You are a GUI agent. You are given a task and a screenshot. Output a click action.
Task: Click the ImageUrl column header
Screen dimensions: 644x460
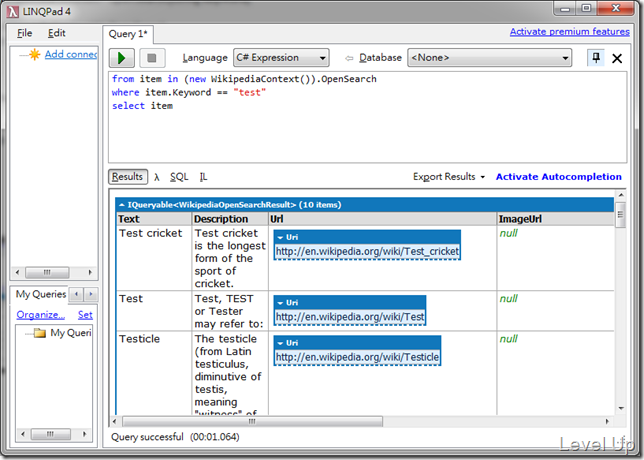coord(555,219)
